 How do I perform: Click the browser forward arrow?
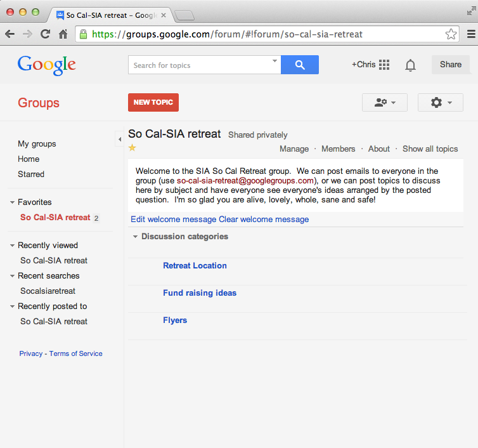coord(27,34)
